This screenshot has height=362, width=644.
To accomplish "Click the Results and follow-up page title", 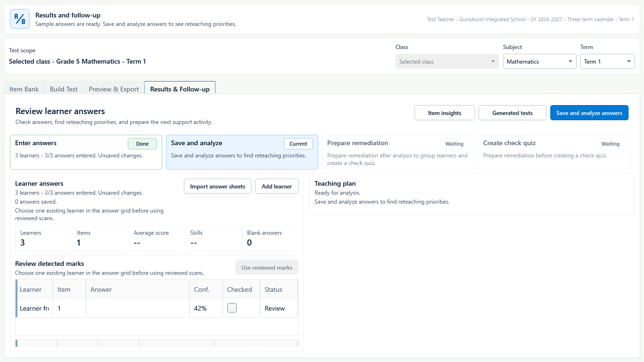I will (x=68, y=15).
